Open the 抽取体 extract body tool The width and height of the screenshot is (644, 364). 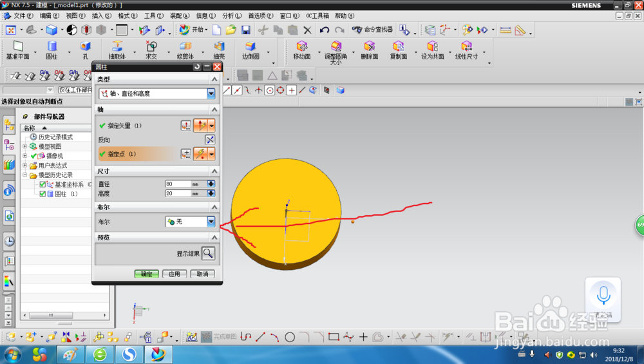click(x=117, y=50)
